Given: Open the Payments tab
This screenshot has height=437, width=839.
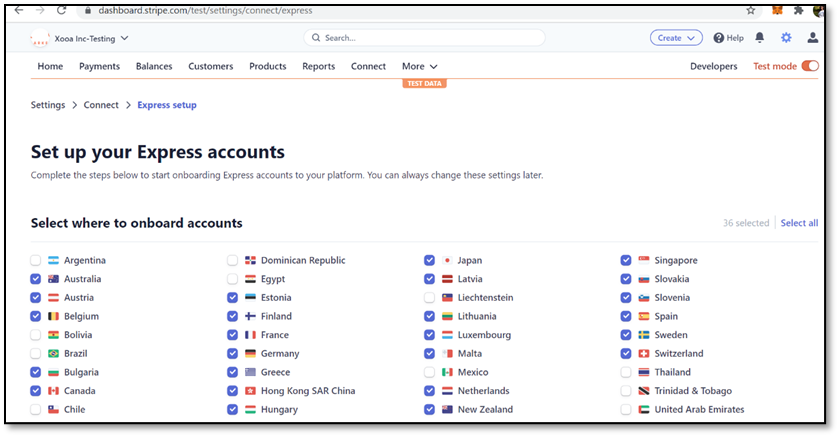Looking at the screenshot, I should coord(100,66).
